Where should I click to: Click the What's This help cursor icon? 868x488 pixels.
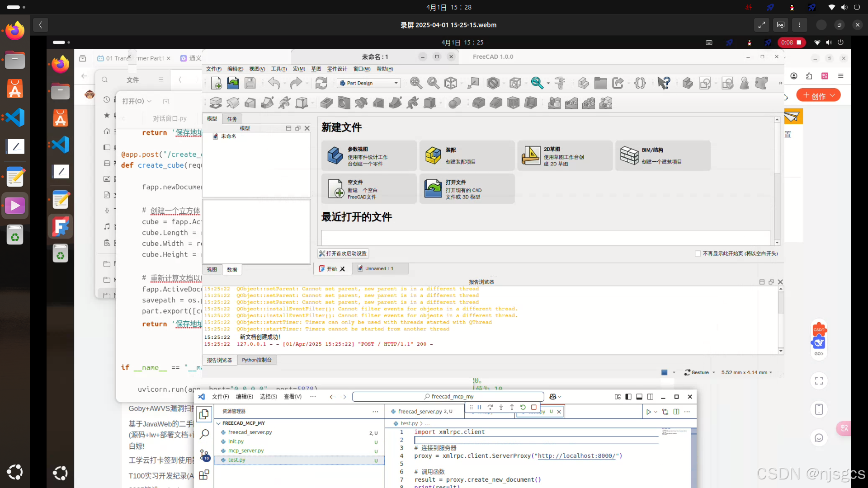(664, 83)
